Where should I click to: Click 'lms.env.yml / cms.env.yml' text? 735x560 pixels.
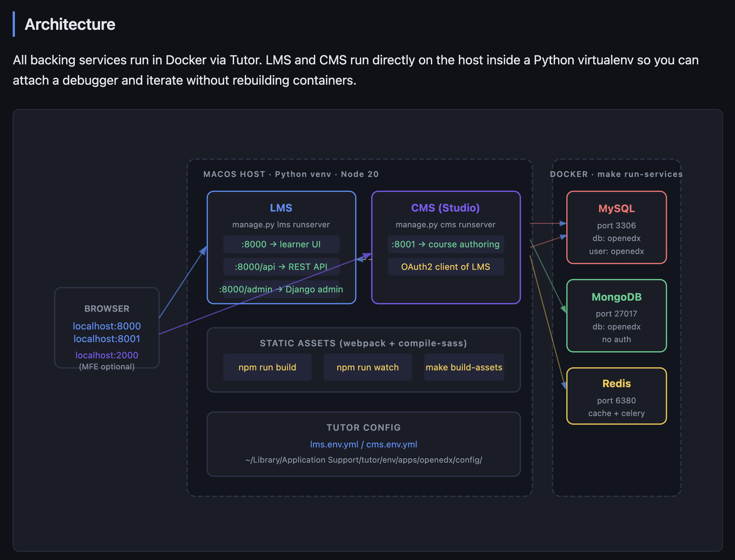pos(363,444)
